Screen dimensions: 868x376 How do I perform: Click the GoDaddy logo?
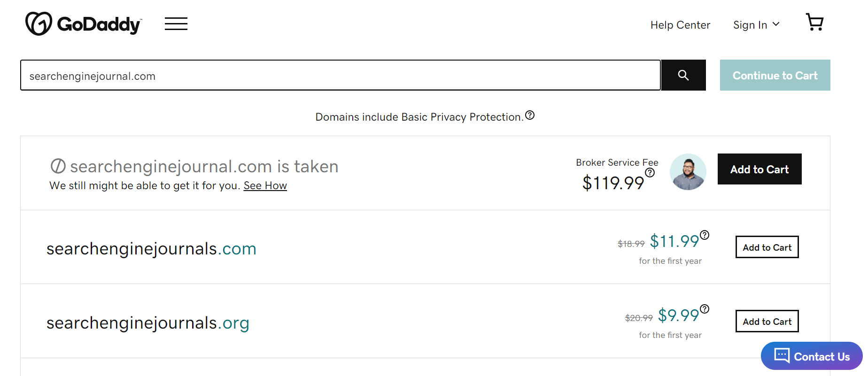[x=83, y=23]
